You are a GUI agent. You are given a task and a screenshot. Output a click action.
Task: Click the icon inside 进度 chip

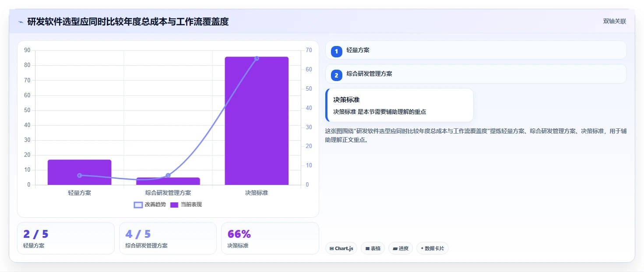[395, 249]
